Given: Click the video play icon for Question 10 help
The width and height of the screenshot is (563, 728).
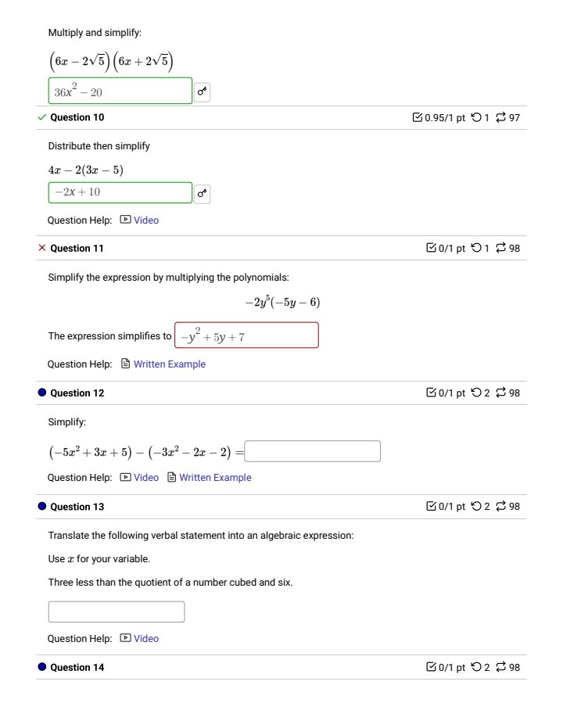Looking at the screenshot, I should pyautogui.click(x=126, y=220).
